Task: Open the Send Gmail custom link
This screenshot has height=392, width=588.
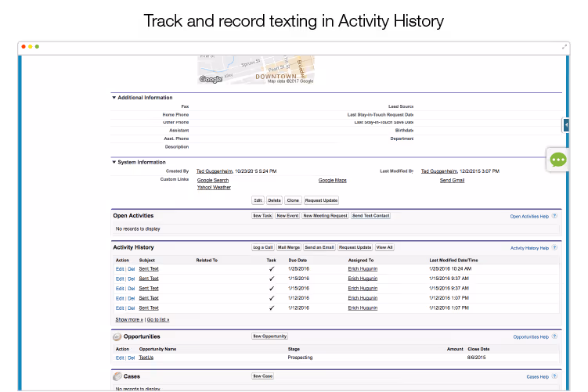Action: tap(453, 180)
